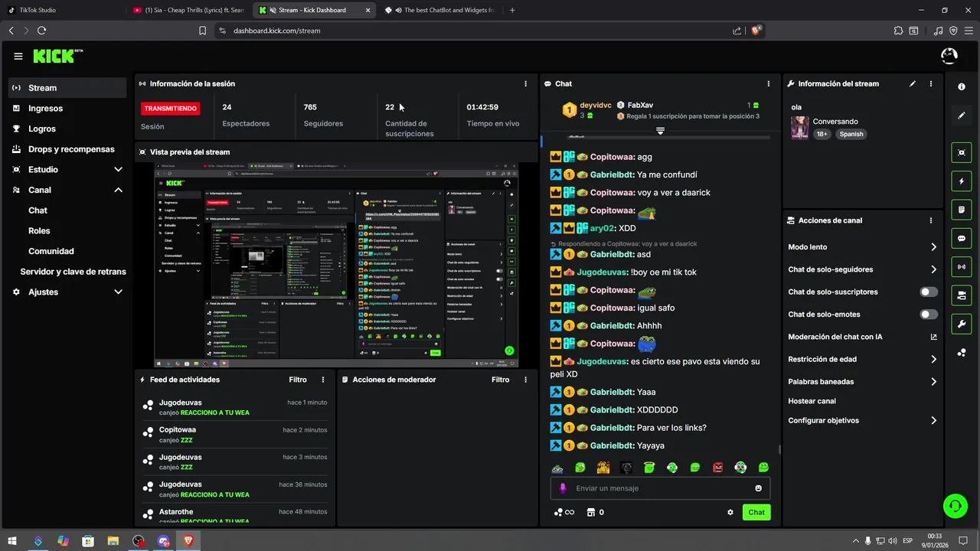Screen dimensions: 980x551
Task: Open the chat settings gear icon
Action: coord(730,513)
